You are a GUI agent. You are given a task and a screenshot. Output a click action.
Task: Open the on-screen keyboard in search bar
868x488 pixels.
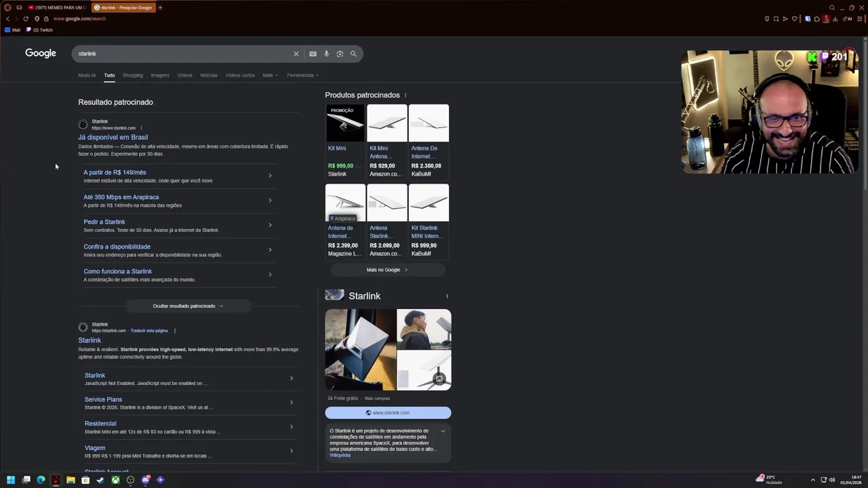[313, 54]
